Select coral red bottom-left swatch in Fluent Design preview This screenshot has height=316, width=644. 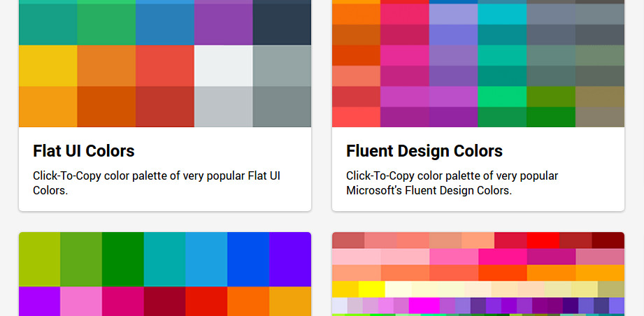tap(356, 117)
